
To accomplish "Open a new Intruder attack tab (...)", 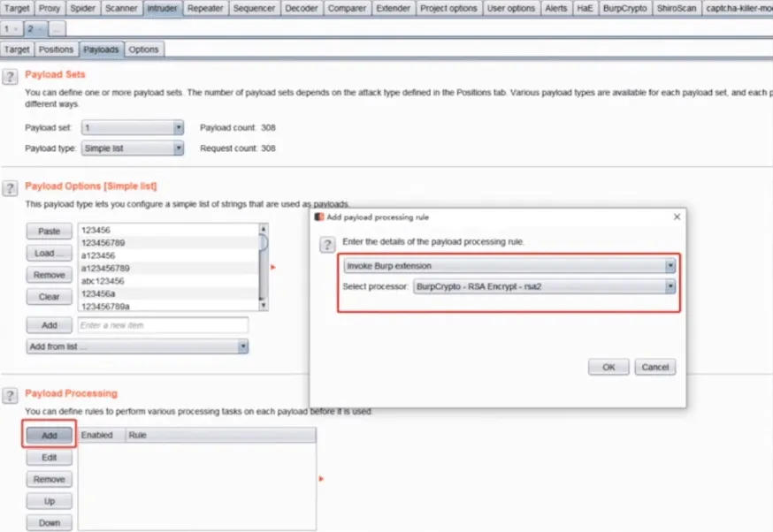I will 57,29.
